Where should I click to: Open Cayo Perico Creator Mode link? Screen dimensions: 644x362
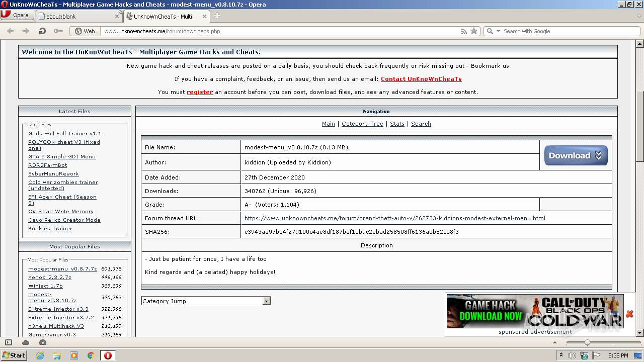64,220
